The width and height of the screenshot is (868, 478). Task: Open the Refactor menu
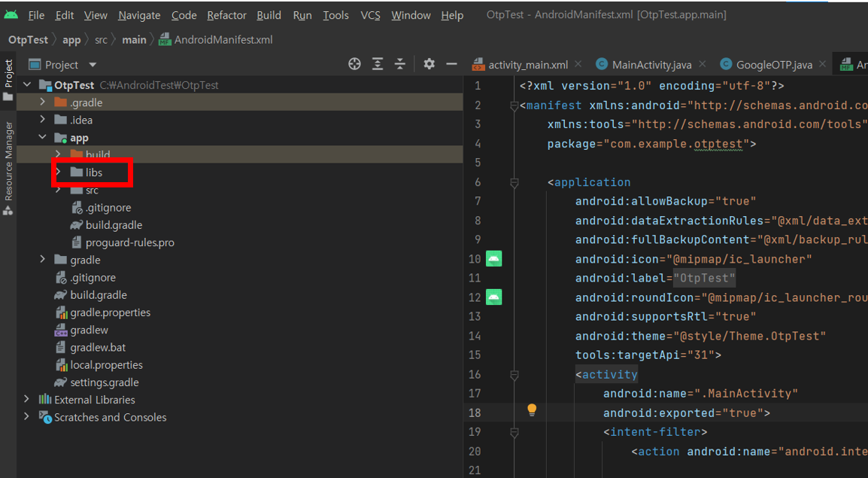[226, 16]
